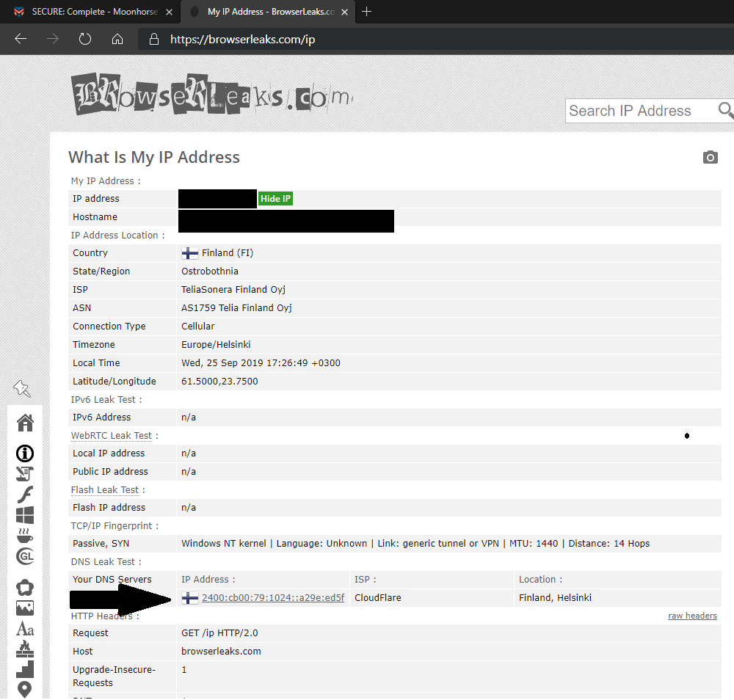Viewport: 734px width, 700px height.
Task: Open the Home icon in the sidebar
Action: pos(25,423)
